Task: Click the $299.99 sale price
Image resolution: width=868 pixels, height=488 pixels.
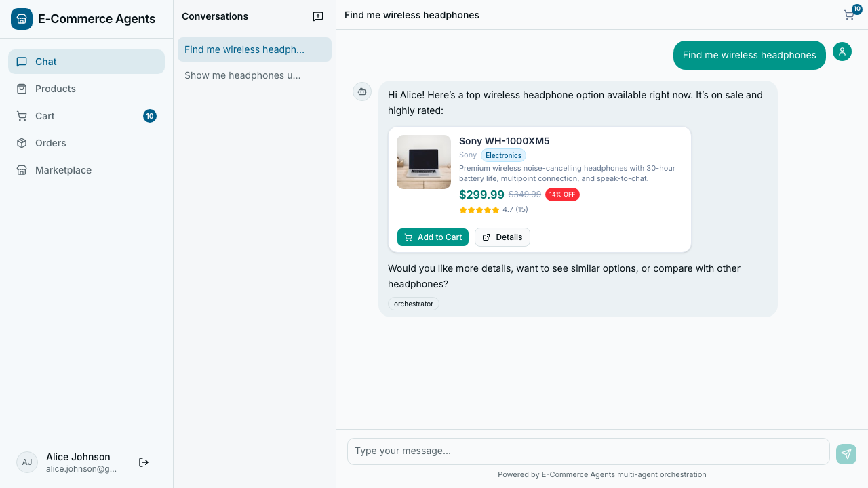Action: pyautogui.click(x=481, y=195)
